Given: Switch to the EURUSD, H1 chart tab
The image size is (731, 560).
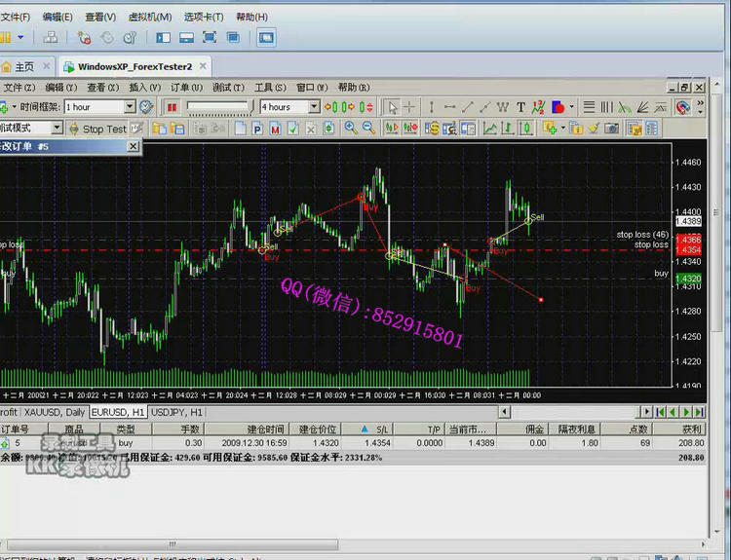Looking at the screenshot, I should click(x=118, y=412).
